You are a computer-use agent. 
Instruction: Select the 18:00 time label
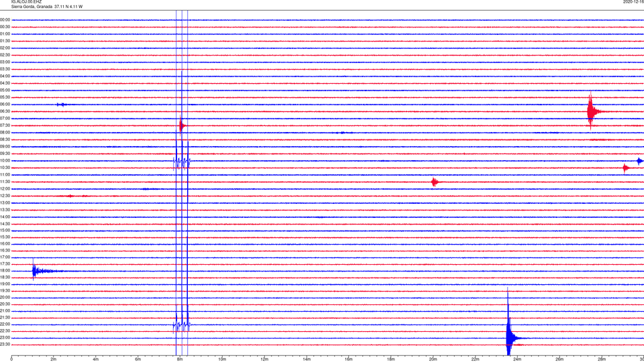[x=5, y=271]
